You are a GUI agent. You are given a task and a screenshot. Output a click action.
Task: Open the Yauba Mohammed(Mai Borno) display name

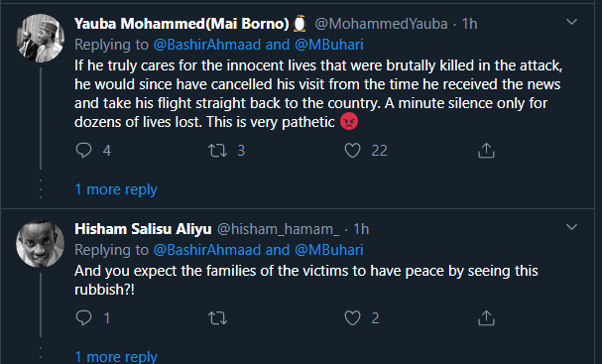pyautogui.click(x=181, y=24)
